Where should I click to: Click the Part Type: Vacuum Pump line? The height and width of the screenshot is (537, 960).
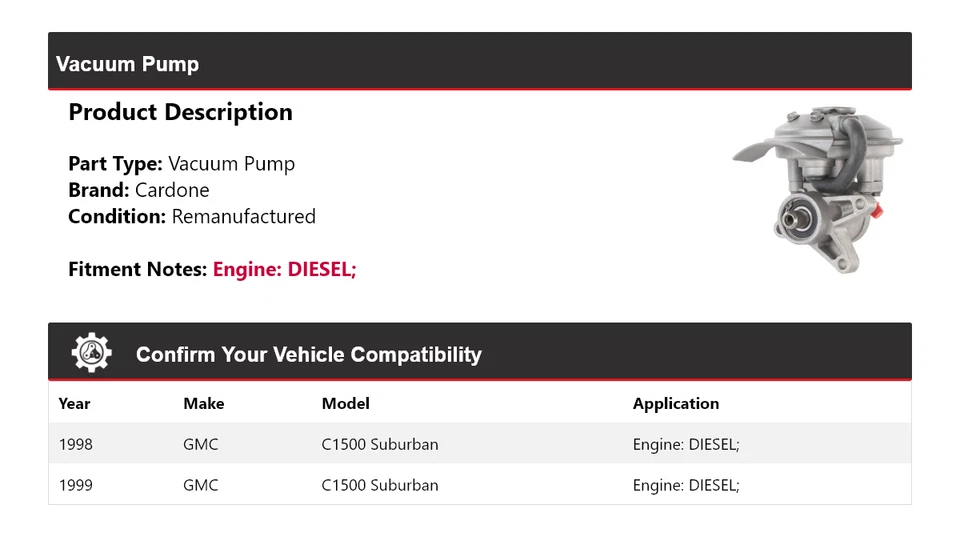(x=181, y=164)
